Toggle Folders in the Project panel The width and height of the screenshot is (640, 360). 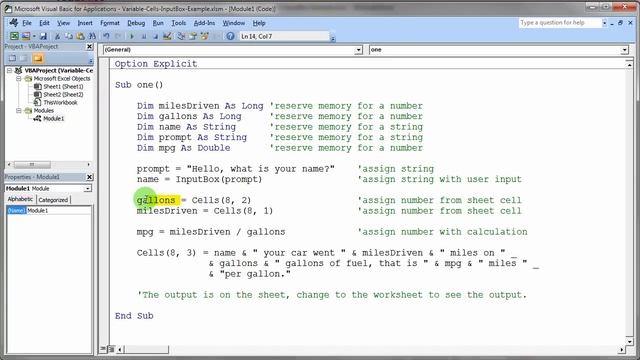(38, 58)
